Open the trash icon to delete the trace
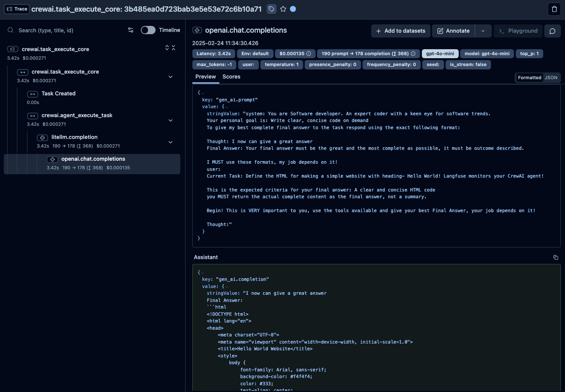The width and height of the screenshot is (565, 392). (554, 9)
